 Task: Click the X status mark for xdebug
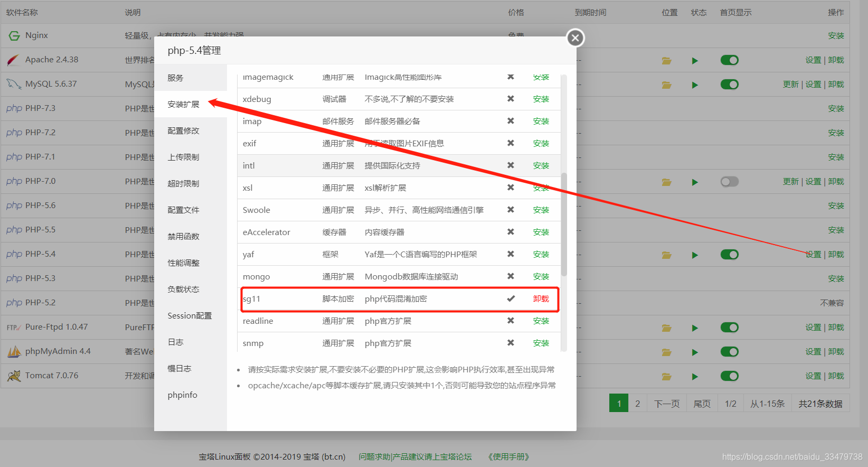pos(511,99)
